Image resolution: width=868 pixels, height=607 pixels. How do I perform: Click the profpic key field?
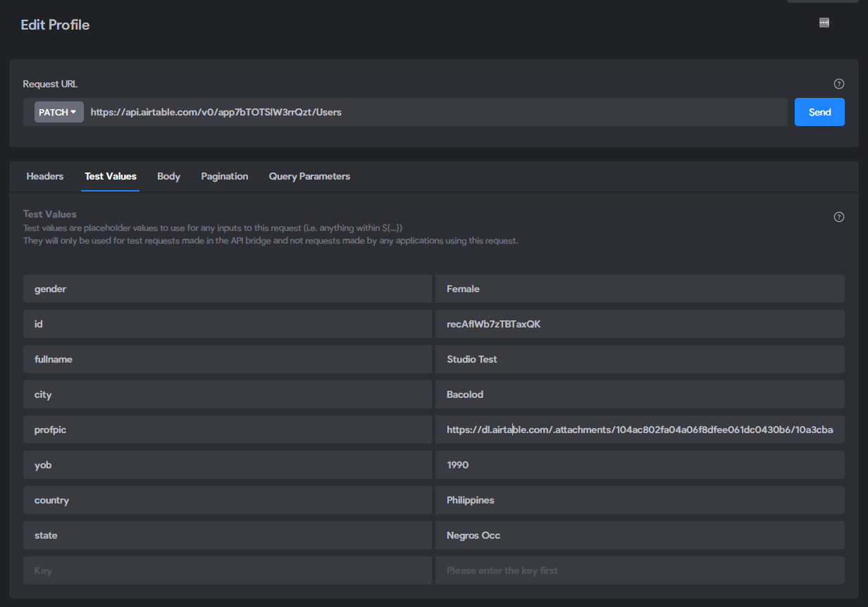pyautogui.click(x=228, y=430)
